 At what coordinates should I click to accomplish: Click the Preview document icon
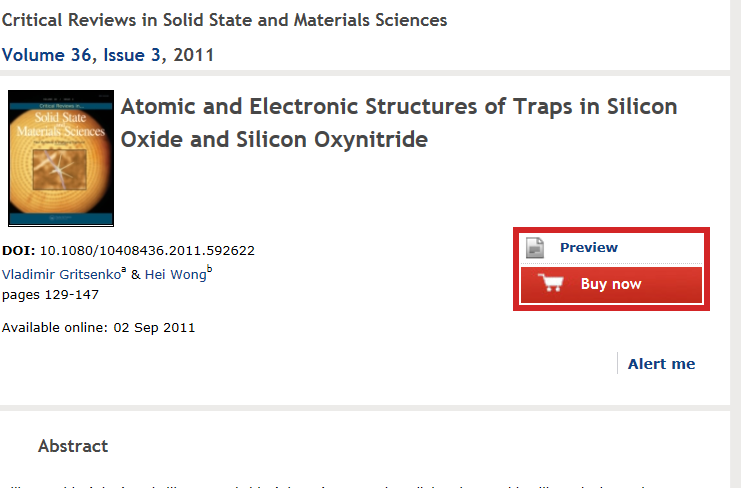tap(535, 248)
